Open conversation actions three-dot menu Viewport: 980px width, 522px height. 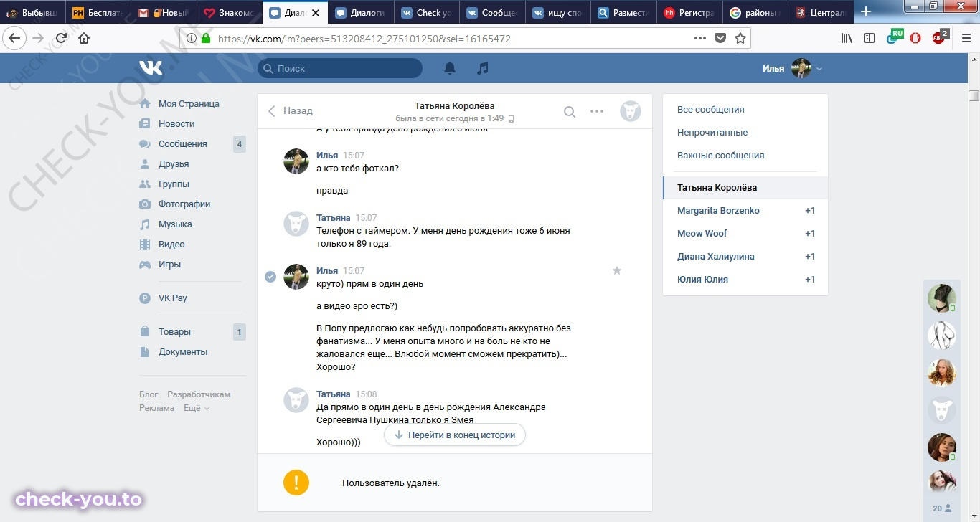pyautogui.click(x=597, y=111)
